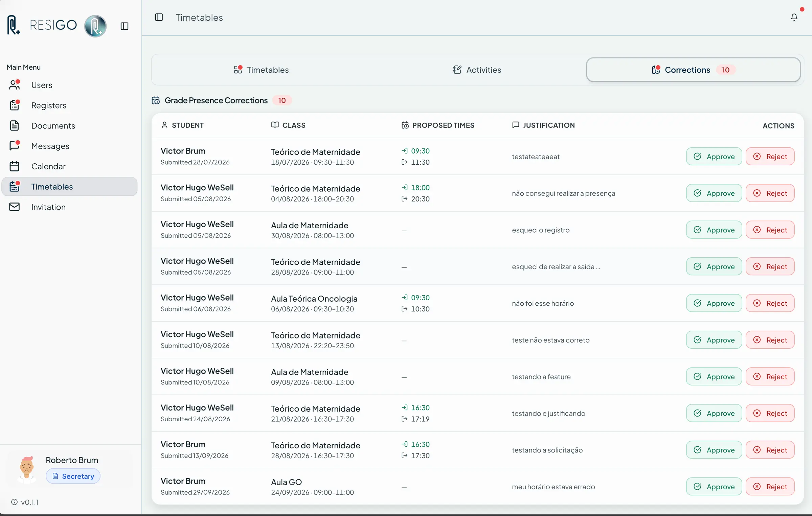Switch to the Timetables tab

[261, 70]
